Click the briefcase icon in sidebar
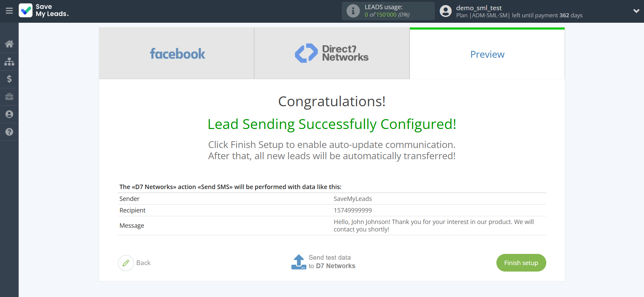This screenshot has width=644, height=297. [x=9, y=97]
